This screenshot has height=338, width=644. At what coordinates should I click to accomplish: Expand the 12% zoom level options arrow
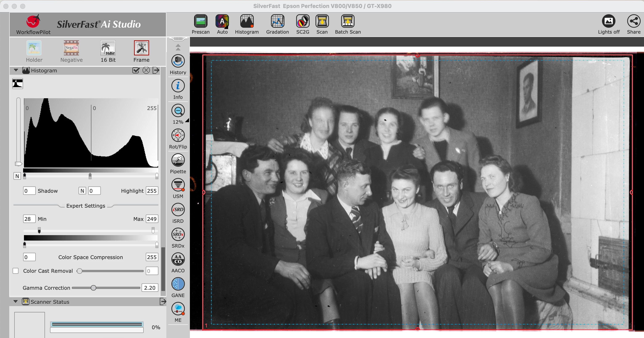[x=187, y=121]
